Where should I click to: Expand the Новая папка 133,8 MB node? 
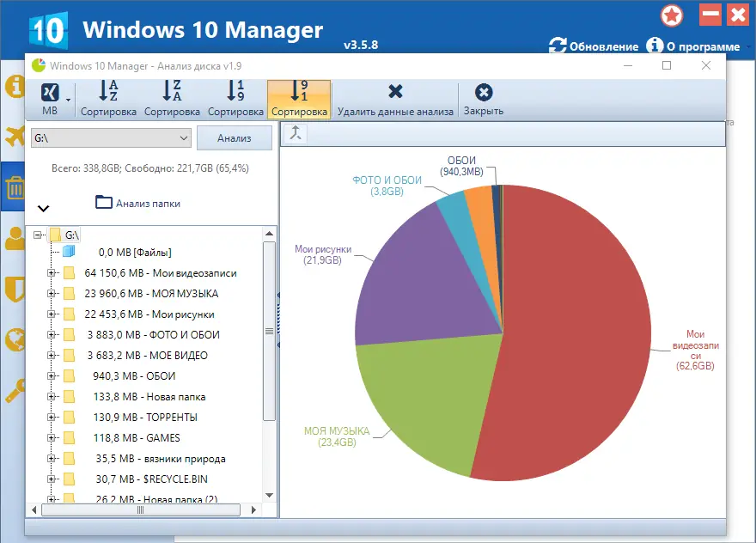51,396
